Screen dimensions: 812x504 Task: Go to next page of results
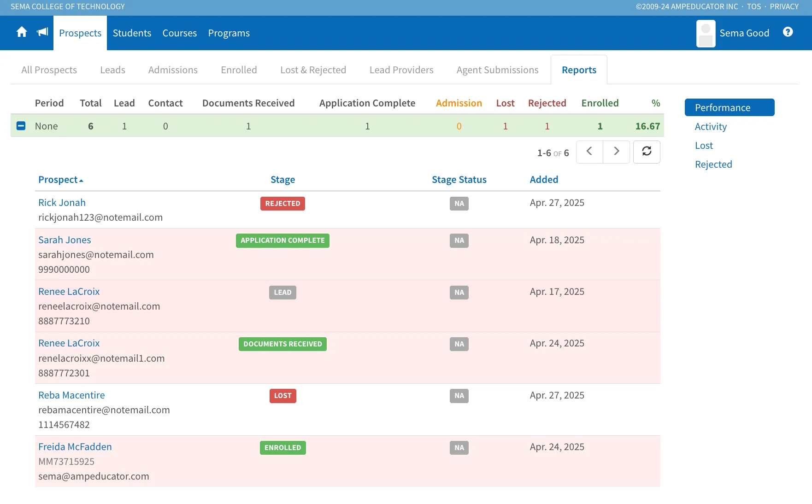coord(616,152)
